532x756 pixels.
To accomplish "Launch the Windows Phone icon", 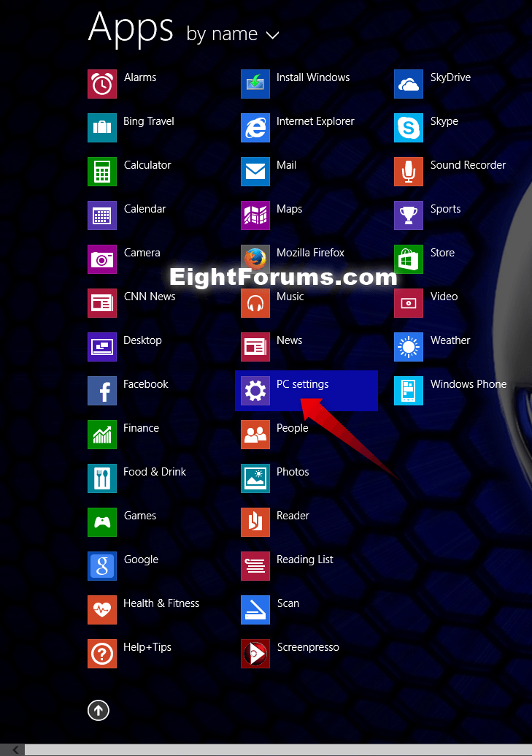I will (408, 391).
